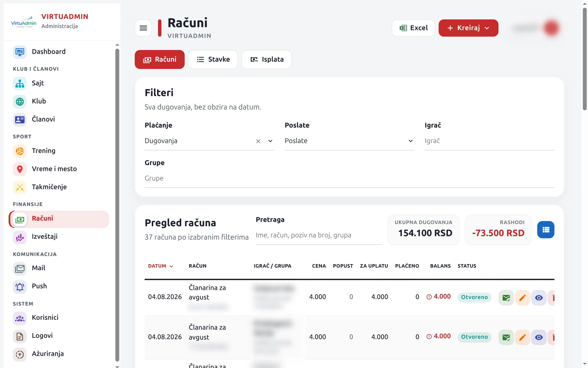Click the blurred user avatar
The width and height of the screenshot is (588, 368).
(551, 28)
